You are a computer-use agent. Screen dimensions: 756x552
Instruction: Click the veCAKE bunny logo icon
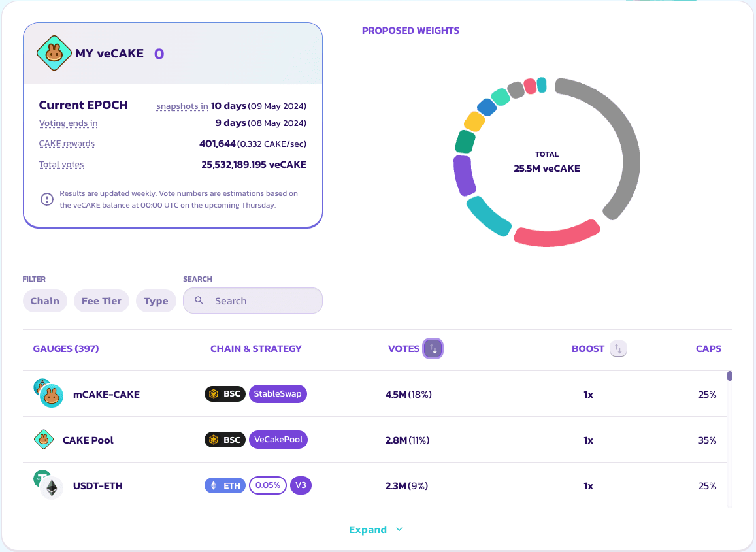pos(54,54)
